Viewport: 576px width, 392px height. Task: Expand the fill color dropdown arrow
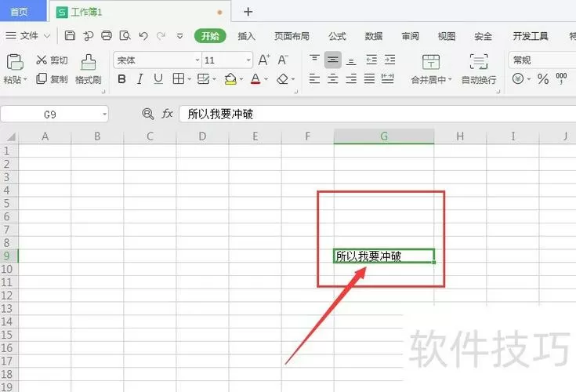point(241,79)
